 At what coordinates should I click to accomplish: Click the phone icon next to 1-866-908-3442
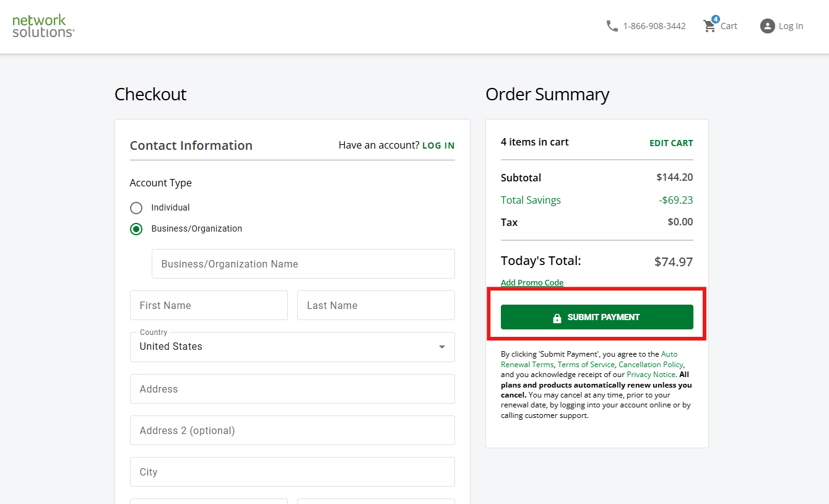coord(612,26)
